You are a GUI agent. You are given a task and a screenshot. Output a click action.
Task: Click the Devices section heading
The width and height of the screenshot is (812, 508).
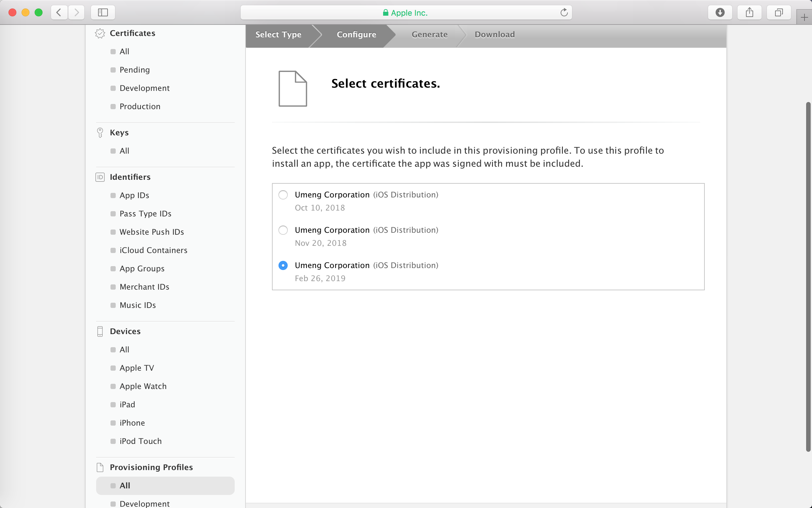[x=125, y=331]
